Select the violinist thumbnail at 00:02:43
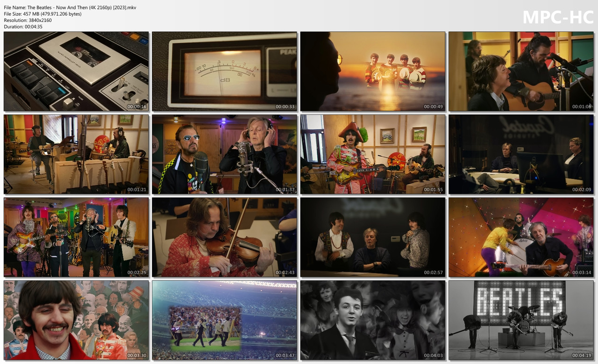598x364 pixels. point(224,237)
